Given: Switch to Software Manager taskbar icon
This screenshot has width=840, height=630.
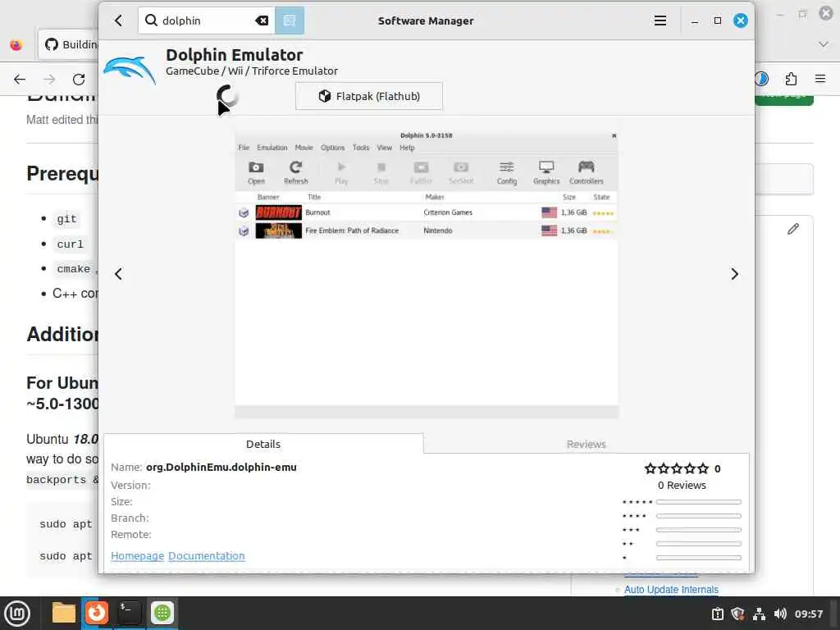Looking at the screenshot, I should [162, 613].
